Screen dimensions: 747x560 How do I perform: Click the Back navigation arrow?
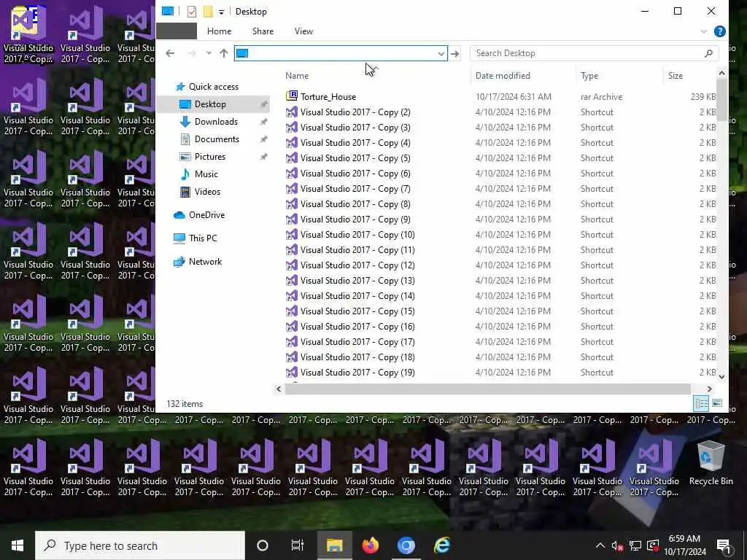170,53
